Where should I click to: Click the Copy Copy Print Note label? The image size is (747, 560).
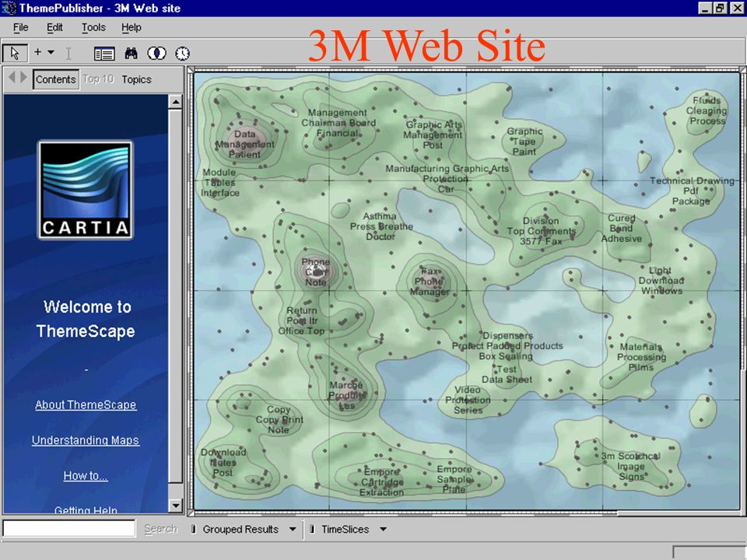[279, 419]
